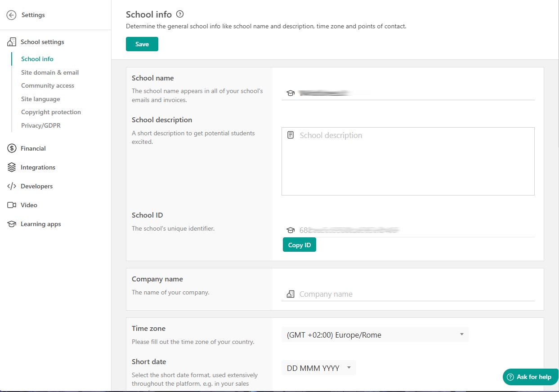The height and width of the screenshot is (392, 559).
Task: Click the document icon in School description box
Action: point(291,134)
